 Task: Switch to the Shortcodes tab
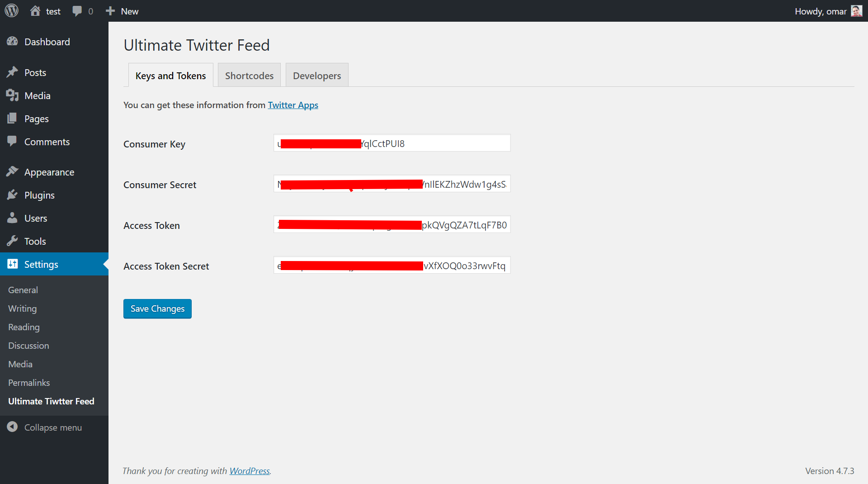(x=249, y=76)
